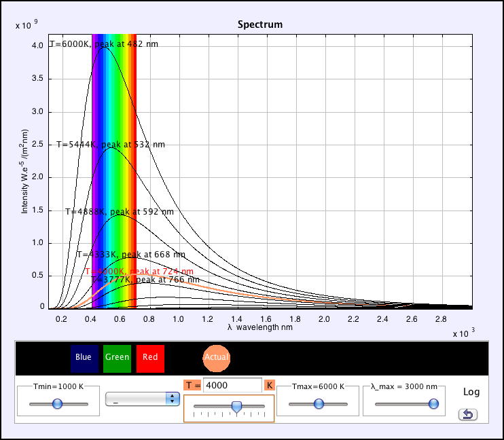Click the T=6000K peak at 482 nm label
Viewport: 504px width, 440px height.
pyautogui.click(x=107, y=44)
